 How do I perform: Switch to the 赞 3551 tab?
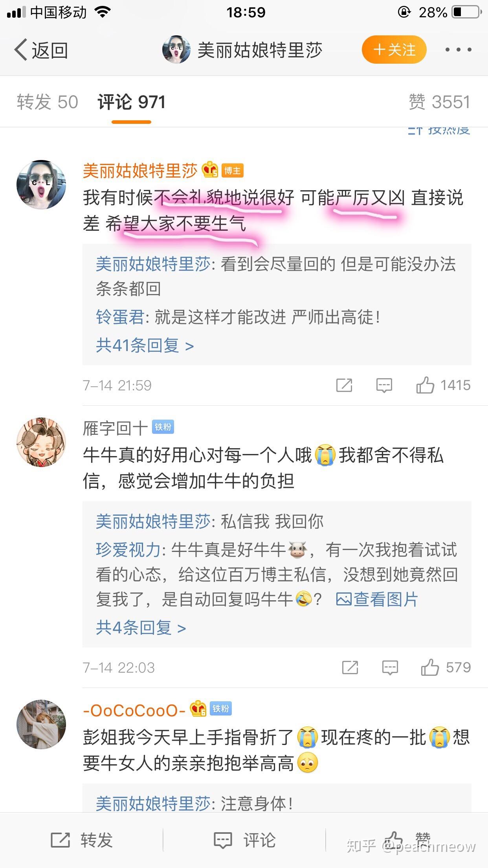[439, 102]
